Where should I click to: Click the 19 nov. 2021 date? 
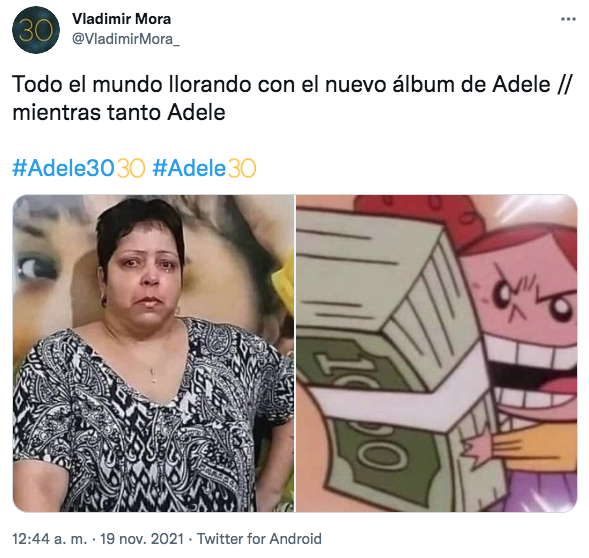[142, 539]
